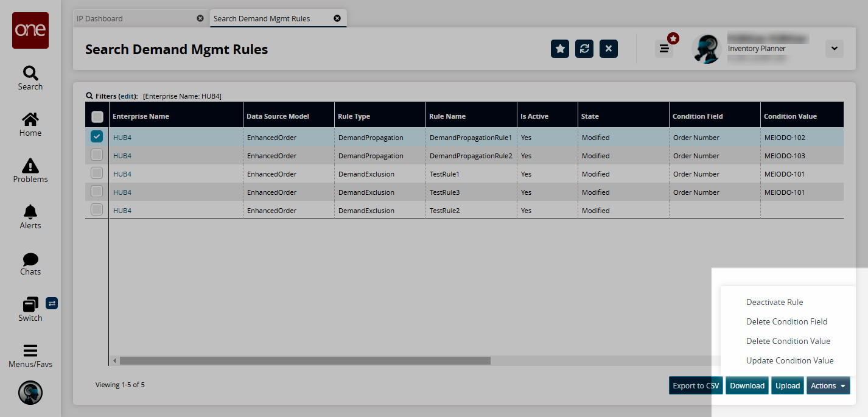Viewport: 868px width, 417px height.
Task: Sort by Is Active column header
Action: coord(548,116)
